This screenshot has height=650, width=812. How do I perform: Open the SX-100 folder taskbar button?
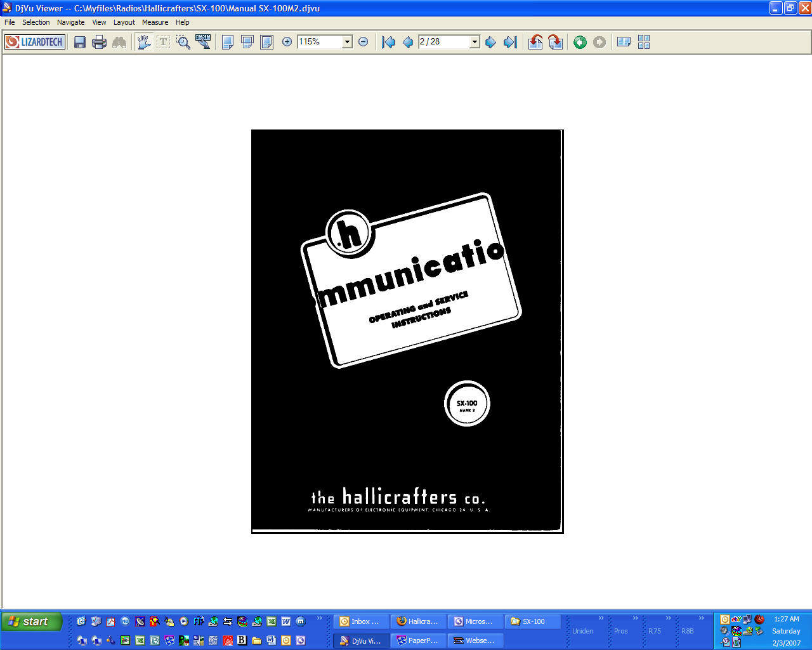(532, 621)
